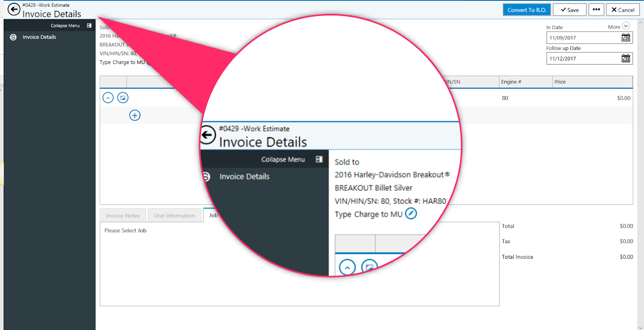Click the Tax amount $0.00
644x330 pixels.
626,241
